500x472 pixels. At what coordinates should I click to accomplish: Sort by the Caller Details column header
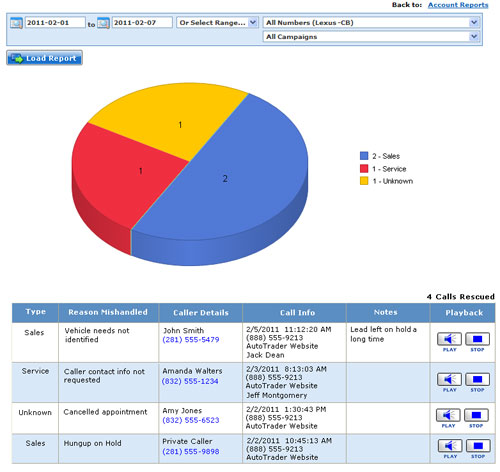tap(201, 313)
